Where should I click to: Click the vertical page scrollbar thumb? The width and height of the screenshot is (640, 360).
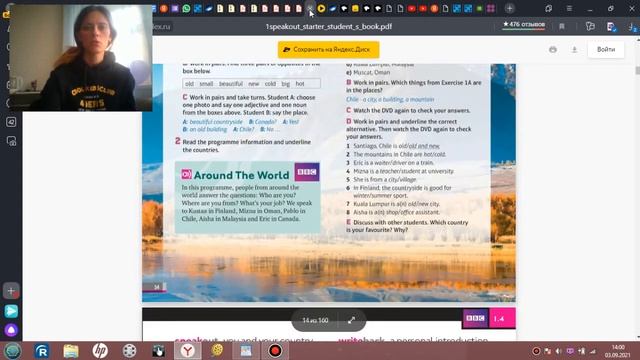[x=637, y=70]
